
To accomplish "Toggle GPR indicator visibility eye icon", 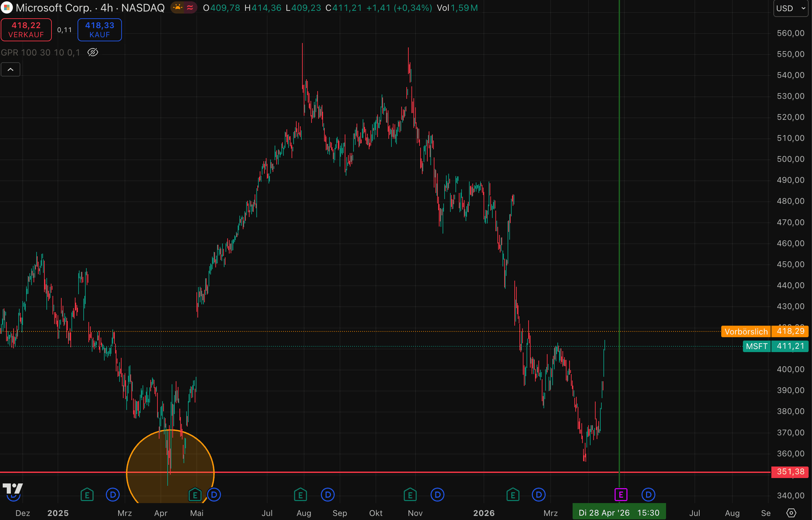I will pos(93,52).
